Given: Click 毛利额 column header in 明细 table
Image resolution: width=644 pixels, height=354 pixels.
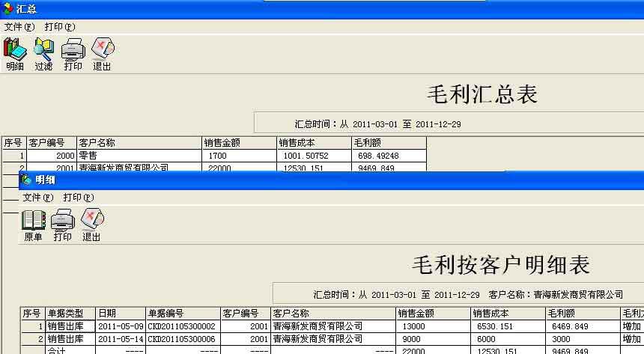Looking at the screenshot, I should pyautogui.click(x=583, y=314).
